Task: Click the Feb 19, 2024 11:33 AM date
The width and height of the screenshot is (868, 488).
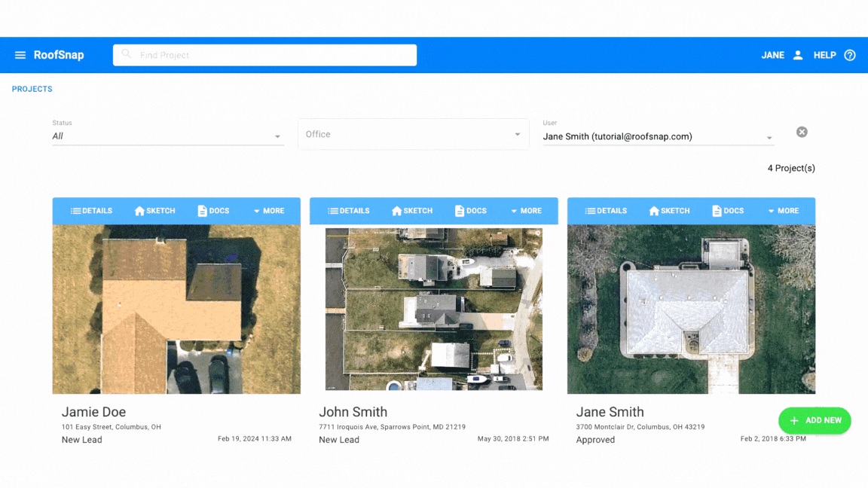Action: (255, 439)
